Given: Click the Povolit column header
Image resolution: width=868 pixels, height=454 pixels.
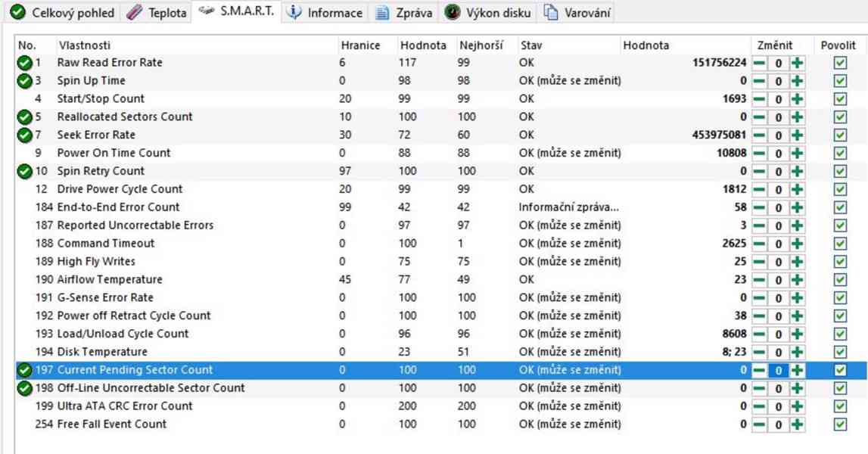Looking at the screenshot, I should coord(838,45).
